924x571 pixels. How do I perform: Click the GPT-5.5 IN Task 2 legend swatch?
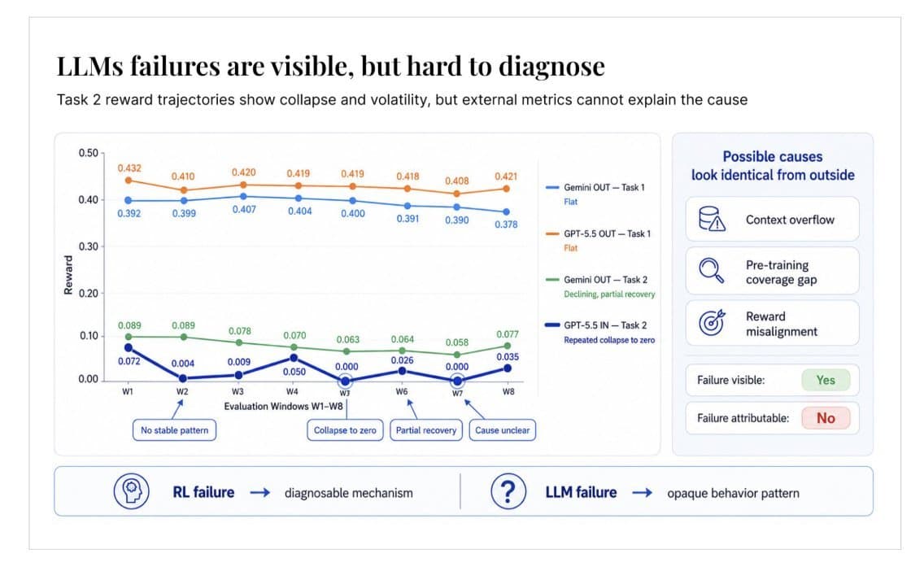552,325
